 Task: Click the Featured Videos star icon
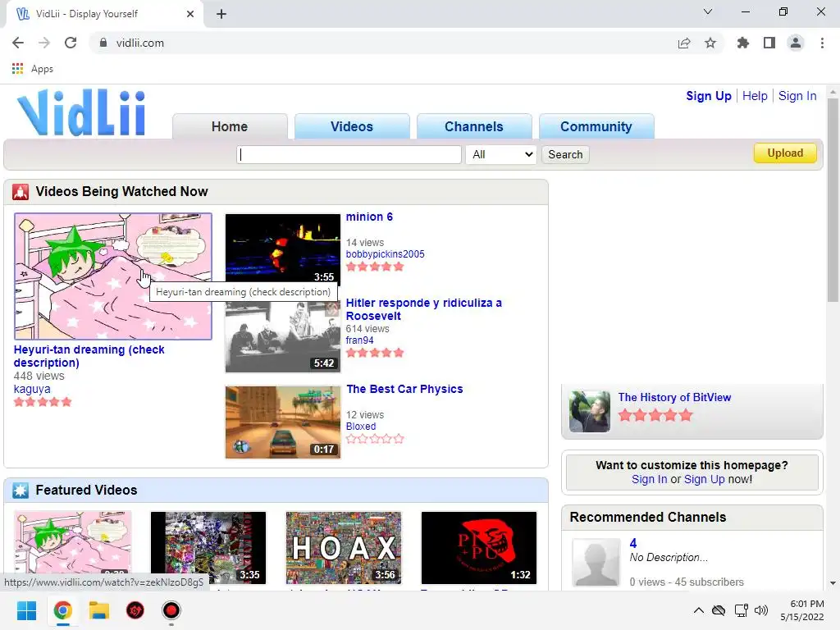(x=21, y=491)
